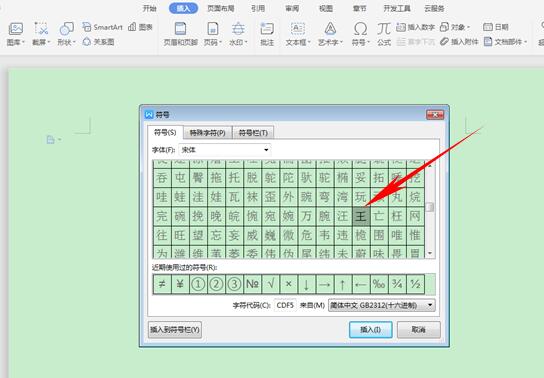Open the 字体 font dropdown showing 宋体
Screen dimensions: 544x378
tap(225, 150)
